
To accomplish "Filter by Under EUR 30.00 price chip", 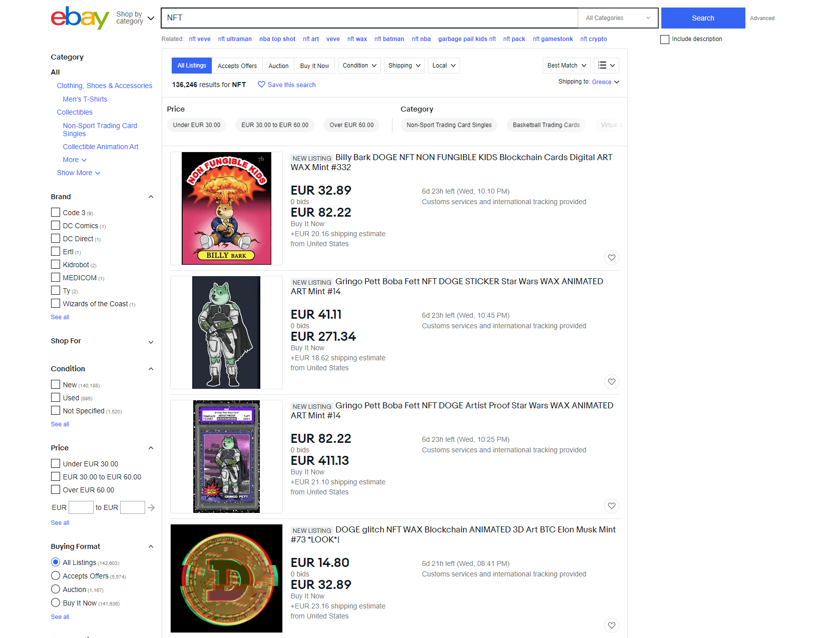I will coord(197,125).
